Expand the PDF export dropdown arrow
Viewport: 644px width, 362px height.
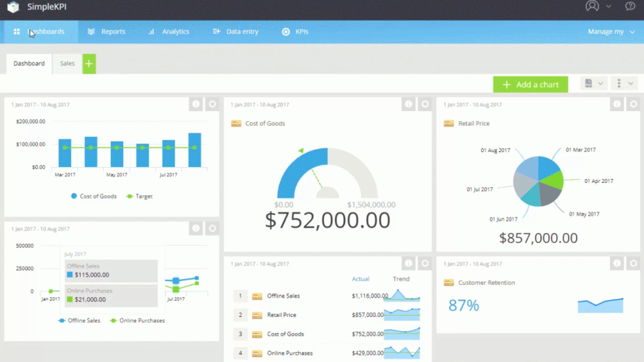600,83
